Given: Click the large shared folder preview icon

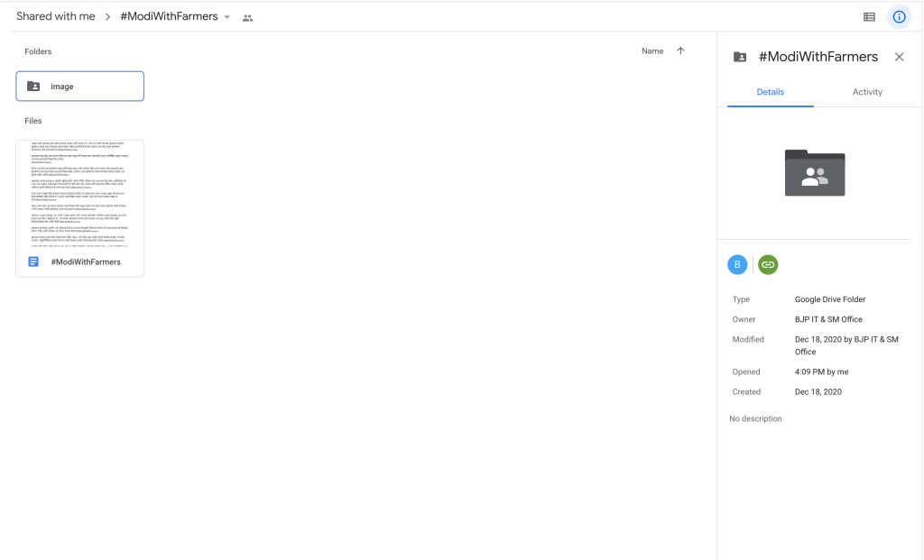Looking at the screenshot, I should [x=815, y=172].
